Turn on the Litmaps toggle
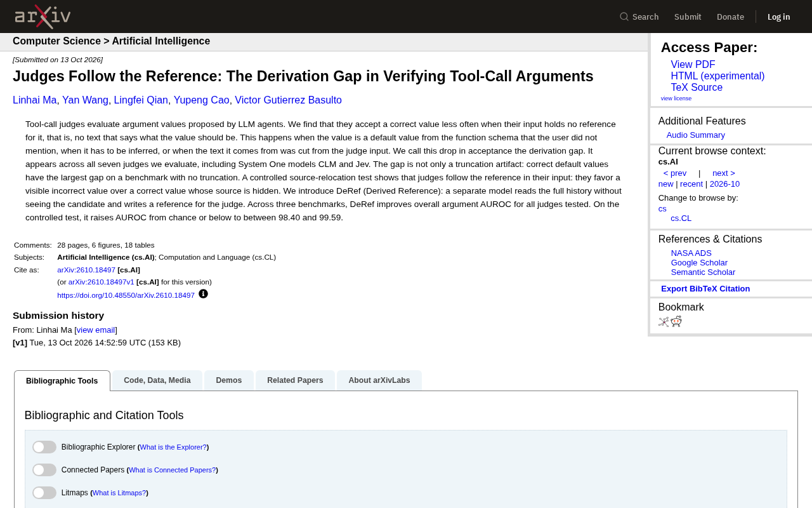812x508 pixels. click(x=44, y=493)
